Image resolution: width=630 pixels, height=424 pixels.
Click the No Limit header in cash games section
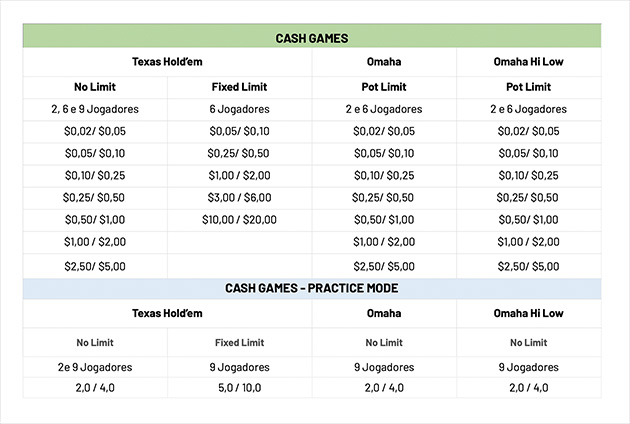pyautogui.click(x=95, y=87)
